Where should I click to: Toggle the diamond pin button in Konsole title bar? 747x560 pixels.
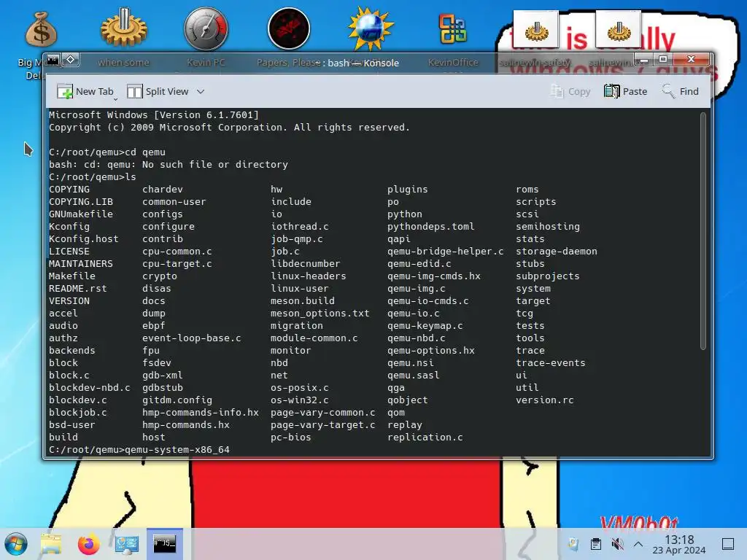(71, 60)
